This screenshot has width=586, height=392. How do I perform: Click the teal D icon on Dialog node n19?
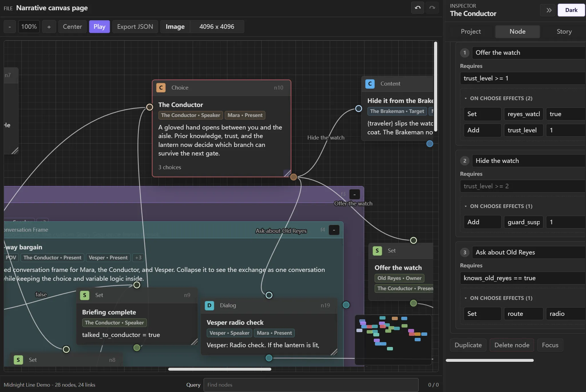point(209,305)
